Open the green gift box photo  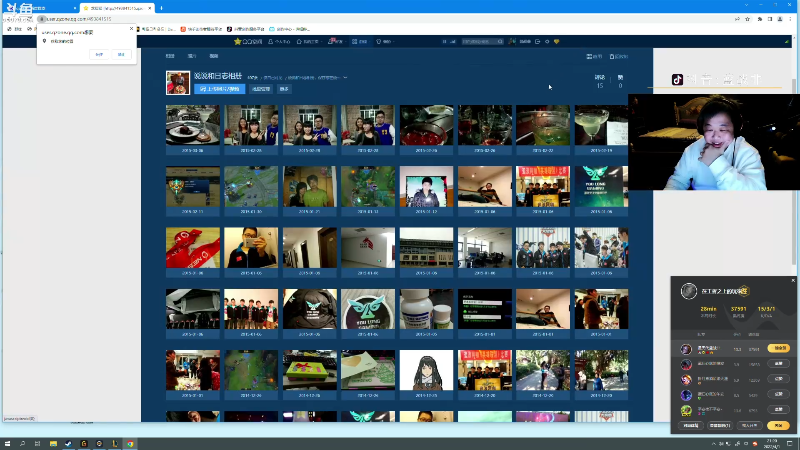click(x=310, y=370)
